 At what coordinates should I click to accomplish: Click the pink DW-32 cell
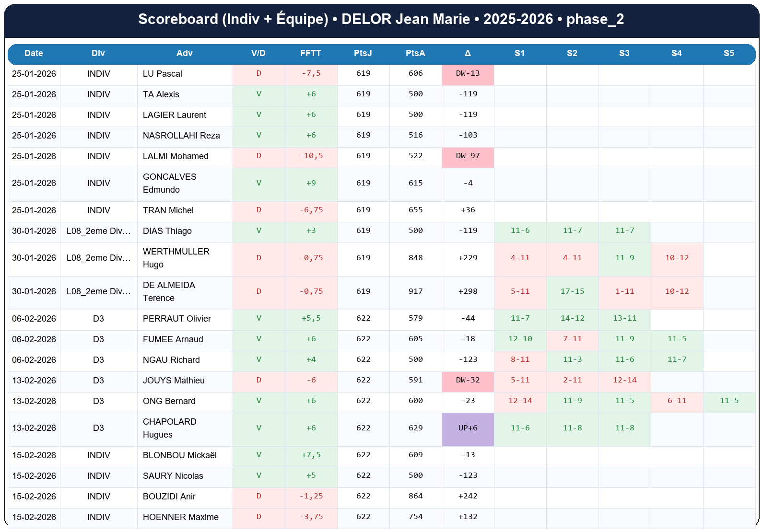tap(468, 380)
